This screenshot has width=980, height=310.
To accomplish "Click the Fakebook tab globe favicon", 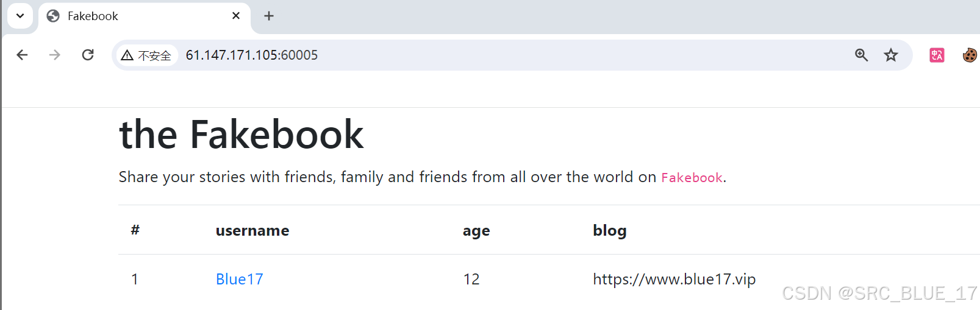I will click(x=53, y=16).
